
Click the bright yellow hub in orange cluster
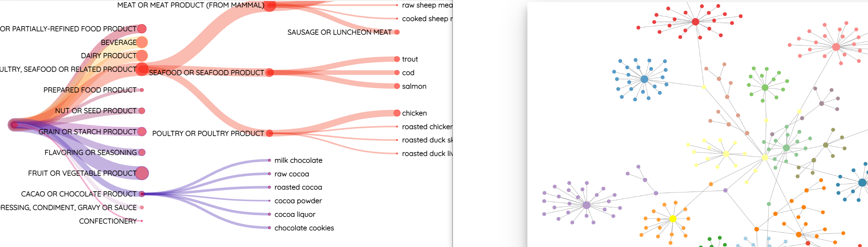pyautogui.click(x=673, y=219)
